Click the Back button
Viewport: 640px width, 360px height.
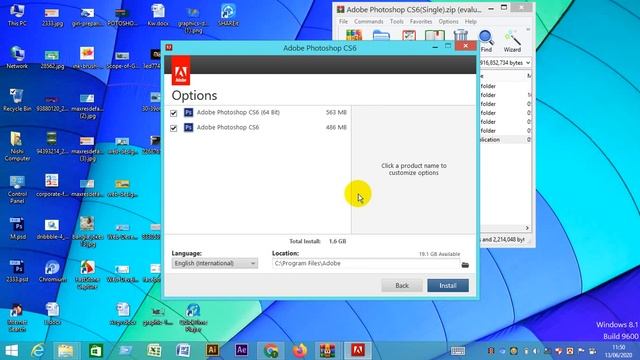point(402,285)
